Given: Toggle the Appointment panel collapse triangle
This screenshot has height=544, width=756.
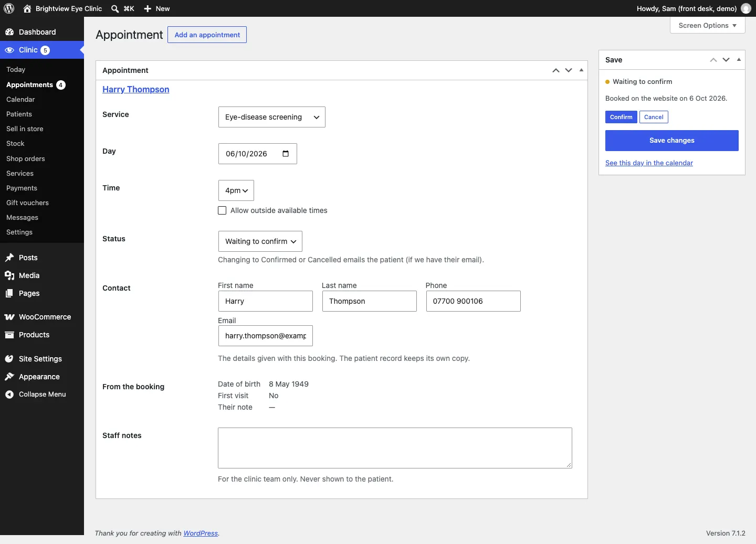Looking at the screenshot, I should 581,70.
